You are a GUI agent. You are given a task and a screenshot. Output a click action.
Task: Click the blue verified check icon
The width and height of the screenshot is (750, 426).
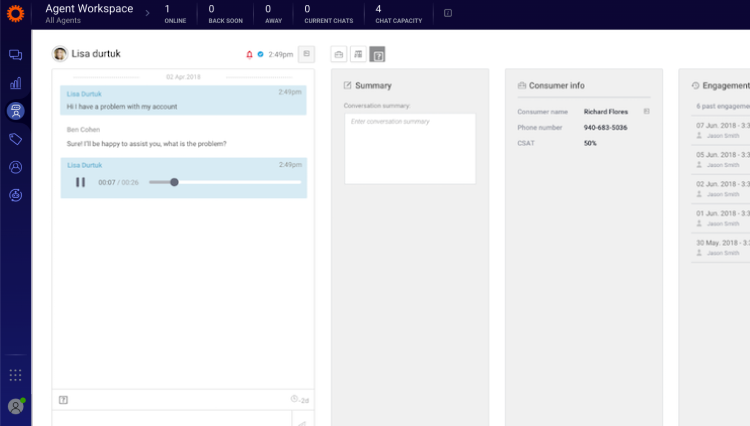260,54
